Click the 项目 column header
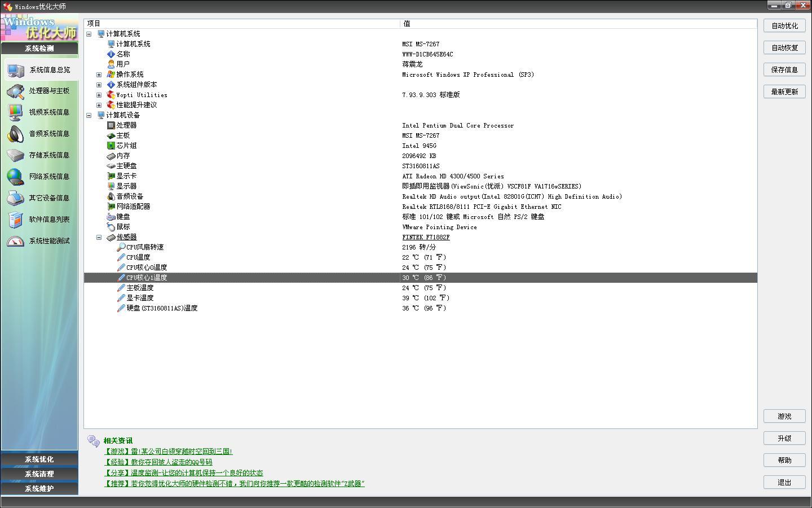Image resolution: width=812 pixels, height=508 pixels. click(242, 24)
